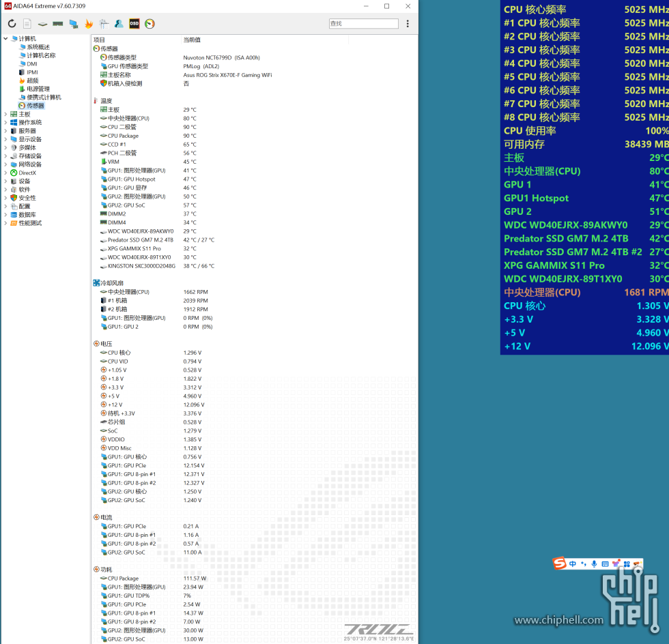The image size is (669, 644).
Task: Select DMI in the tree
Action: [32, 64]
